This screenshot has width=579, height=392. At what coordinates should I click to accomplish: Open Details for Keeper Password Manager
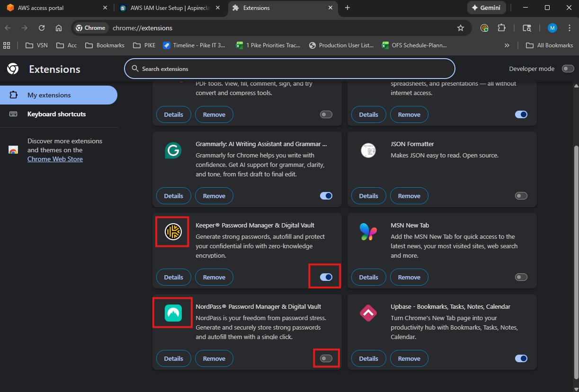click(173, 277)
